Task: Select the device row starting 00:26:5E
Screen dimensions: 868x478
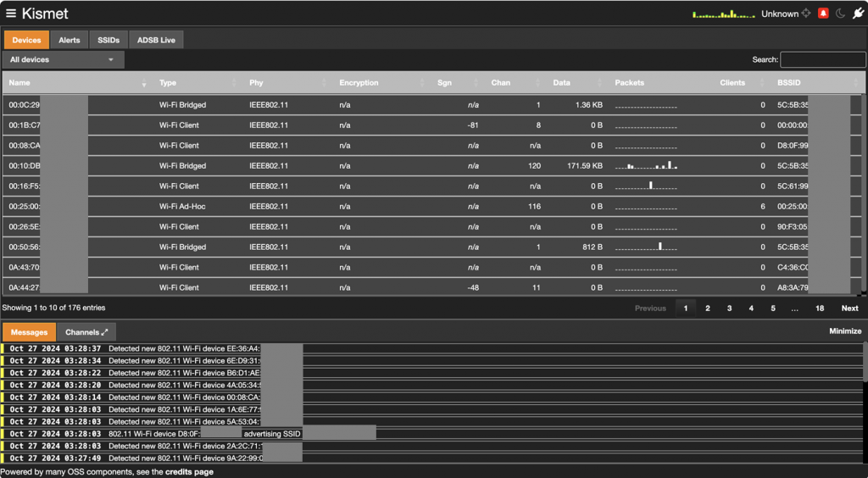Action: pos(431,227)
